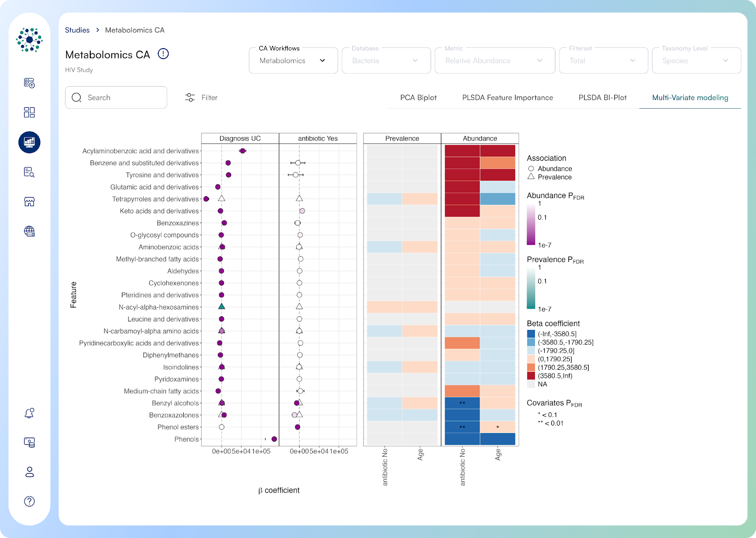This screenshot has width=756, height=538.
Task: Switch to the PCA Biplot tab
Action: point(418,97)
